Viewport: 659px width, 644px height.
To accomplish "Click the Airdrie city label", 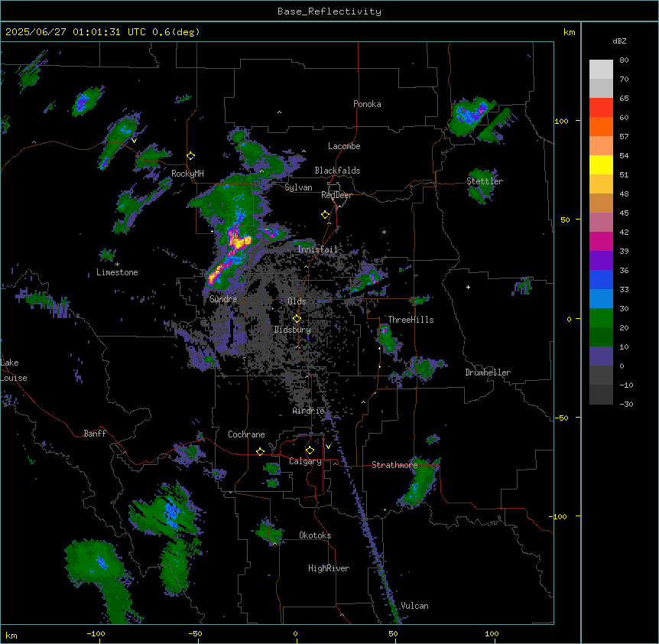I will pos(308,411).
